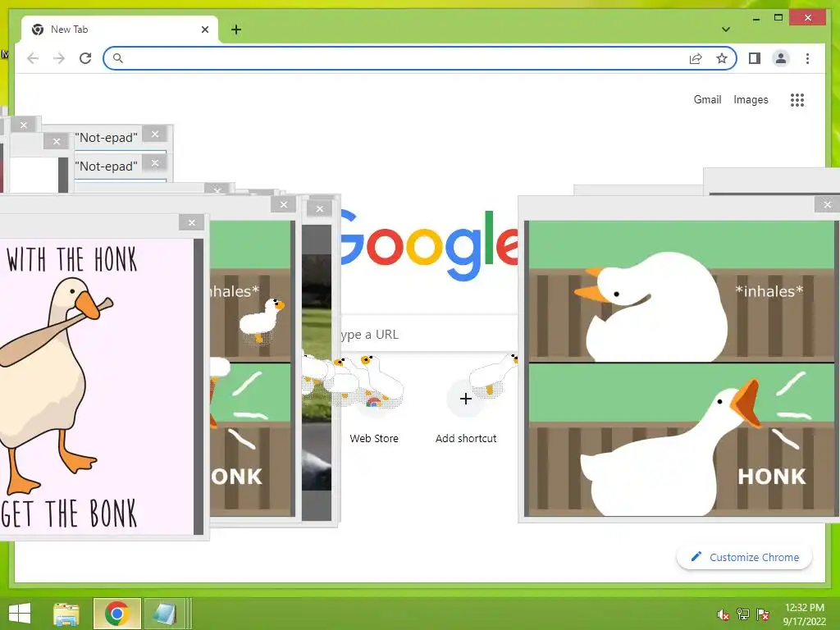The image size is (840, 630).
Task: Click the taskbar clock showing 12:32 PM
Action: tap(804, 614)
